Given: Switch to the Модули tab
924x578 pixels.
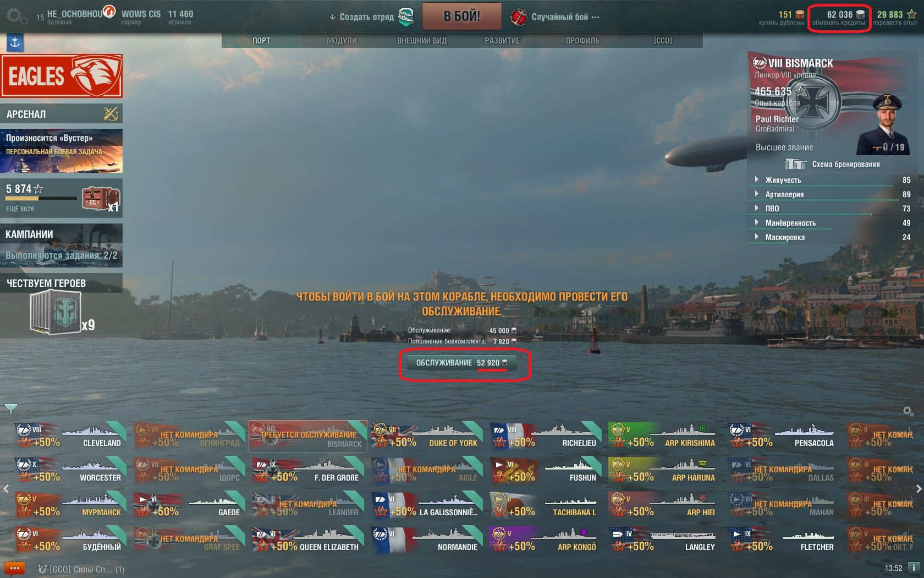Looking at the screenshot, I should point(342,41).
